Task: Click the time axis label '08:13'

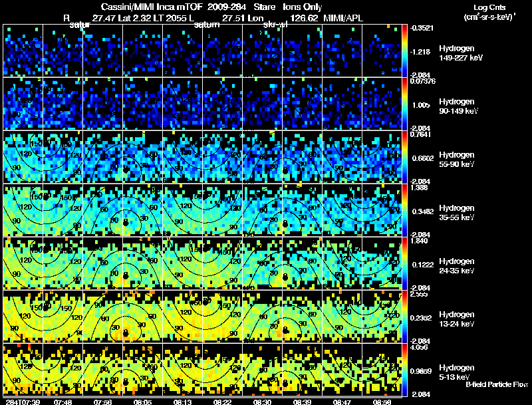Action: (x=182, y=402)
